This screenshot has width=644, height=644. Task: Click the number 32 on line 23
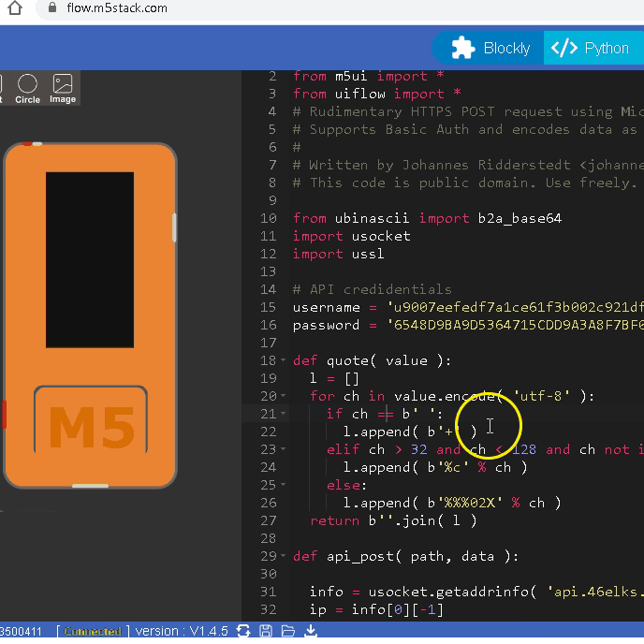(x=418, y=449)
